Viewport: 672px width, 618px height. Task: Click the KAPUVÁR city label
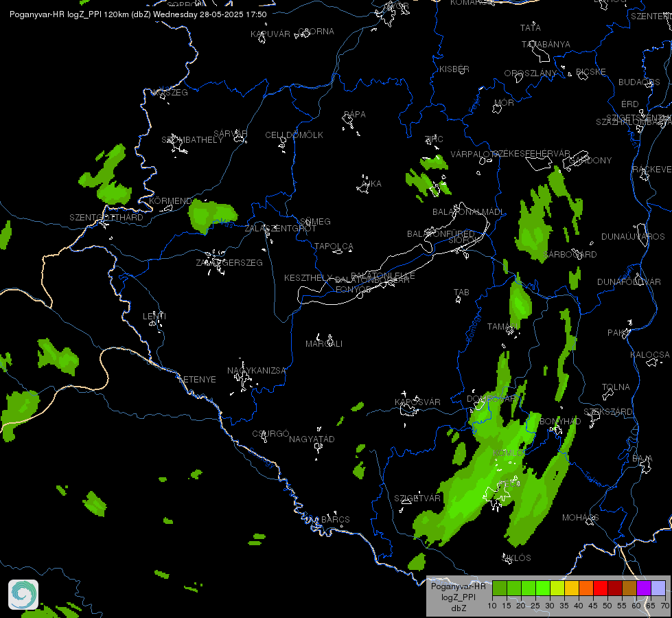coord(270,34)
